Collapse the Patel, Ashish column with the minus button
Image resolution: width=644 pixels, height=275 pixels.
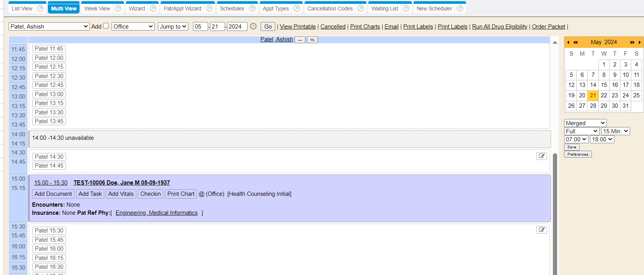click(300, 40)
